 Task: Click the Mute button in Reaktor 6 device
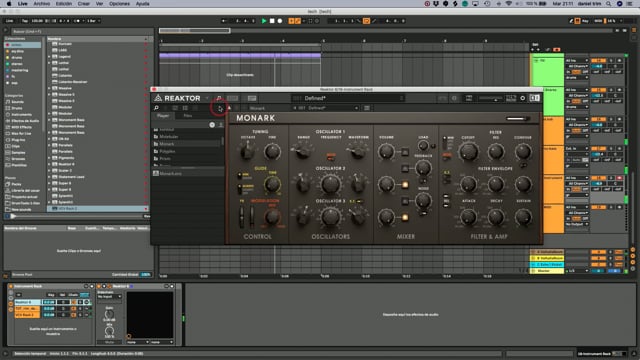(109, 342)
